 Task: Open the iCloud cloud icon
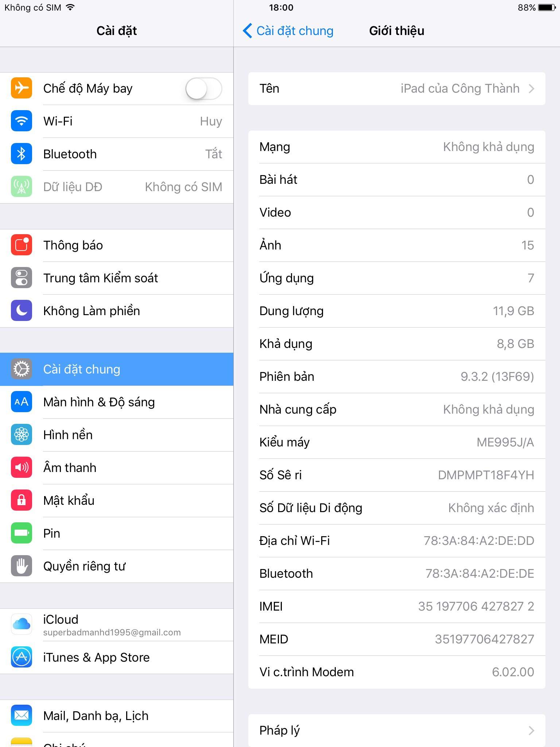(22, 624)
